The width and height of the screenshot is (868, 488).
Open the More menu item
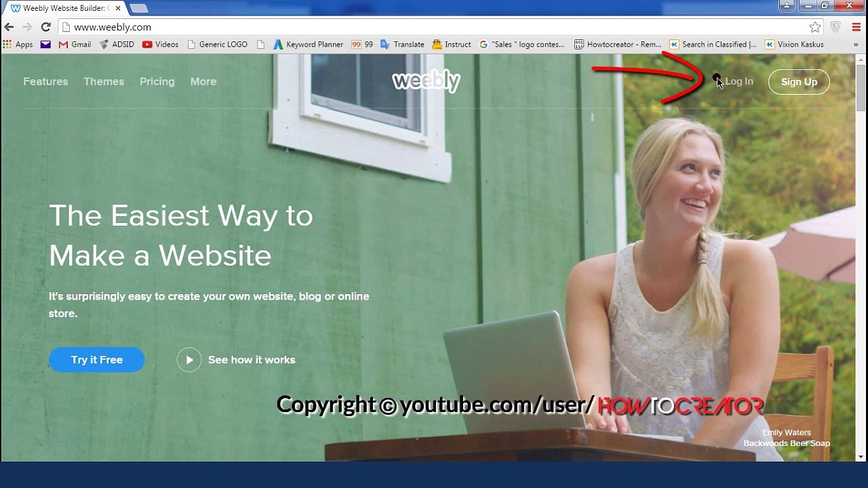[203, 81]
